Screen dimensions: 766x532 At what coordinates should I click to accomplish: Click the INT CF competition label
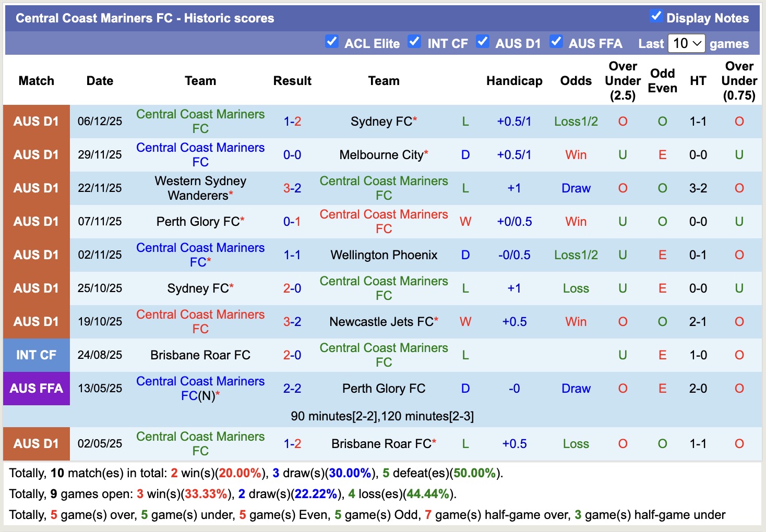point(36,355)
